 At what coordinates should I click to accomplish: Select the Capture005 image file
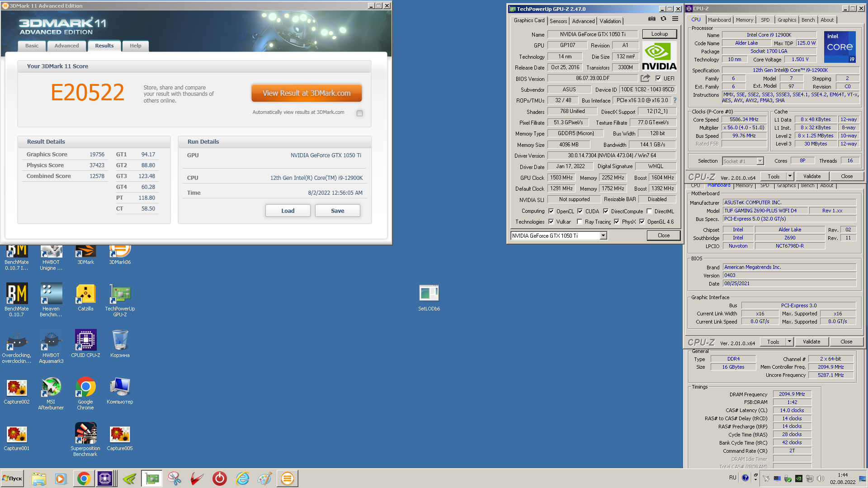(x=120, y=438)
